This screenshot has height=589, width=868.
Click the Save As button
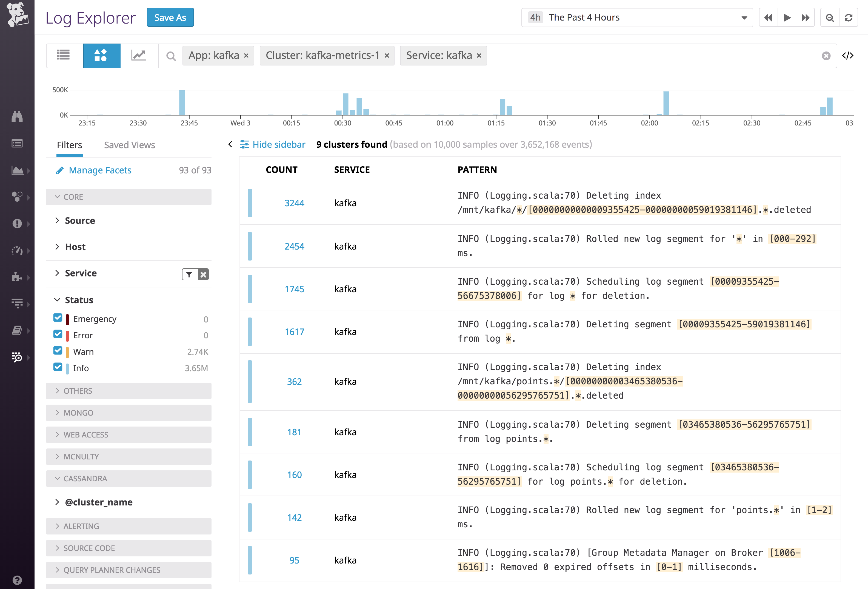(170, 17)
